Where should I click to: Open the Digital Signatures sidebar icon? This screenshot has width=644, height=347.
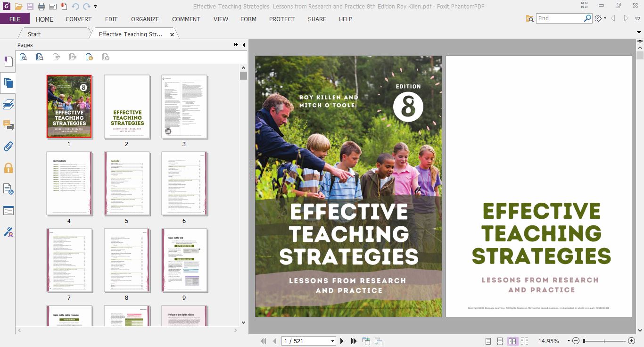pos(8,232)
